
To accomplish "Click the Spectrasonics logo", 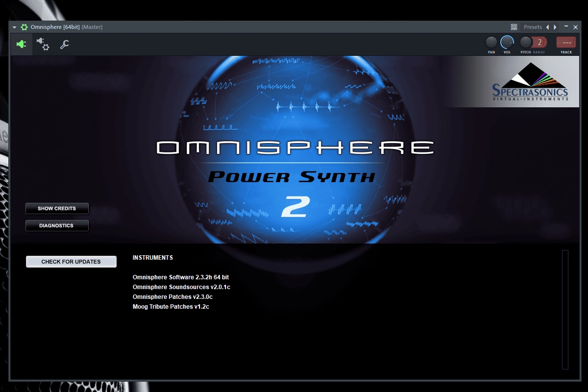I will click(530, 82).
